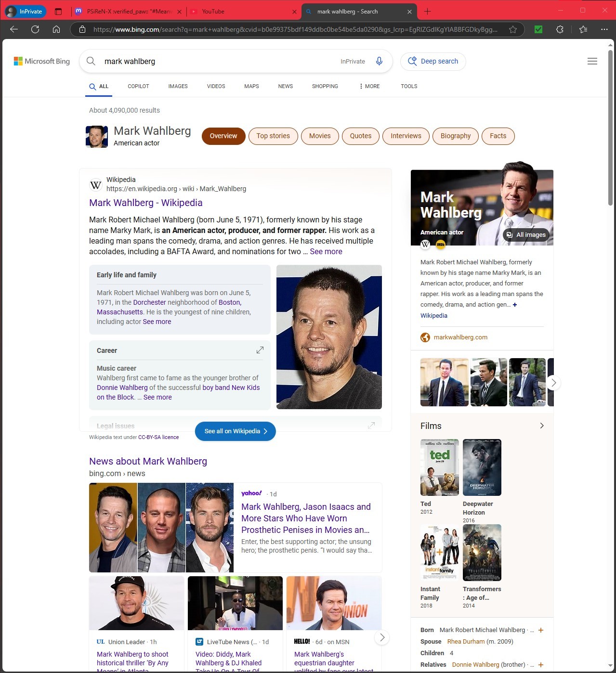This screenshot has width=616, height=673.
Task: Open the Ted film poster
Action: click(440, 467)
